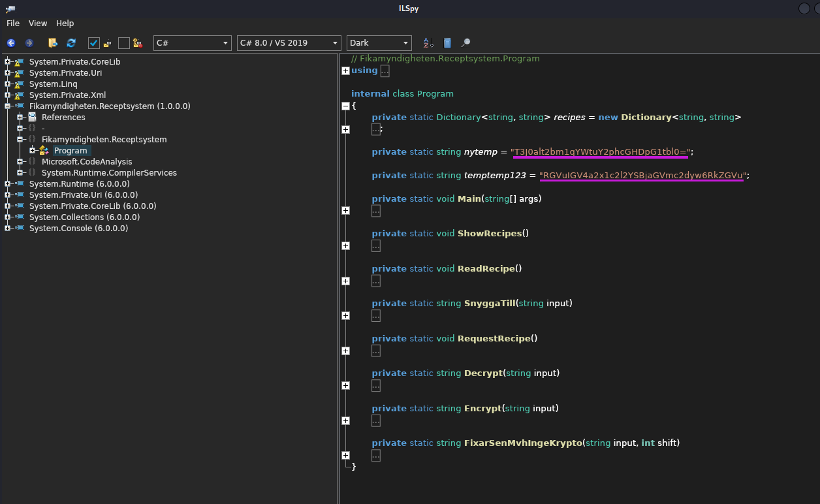820x504 pixels.
Task: Open search with the magnifier icon
Action: [x=465, y=43]
